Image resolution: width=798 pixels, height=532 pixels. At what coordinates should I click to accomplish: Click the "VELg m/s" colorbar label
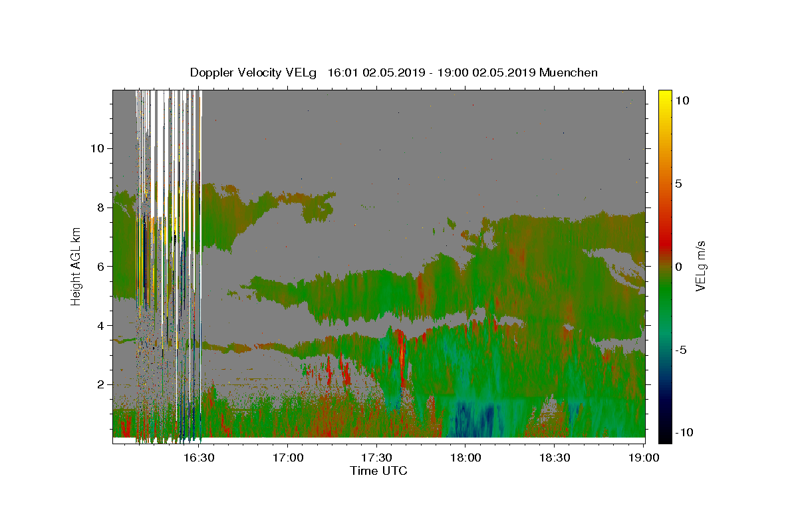point(700,266)
